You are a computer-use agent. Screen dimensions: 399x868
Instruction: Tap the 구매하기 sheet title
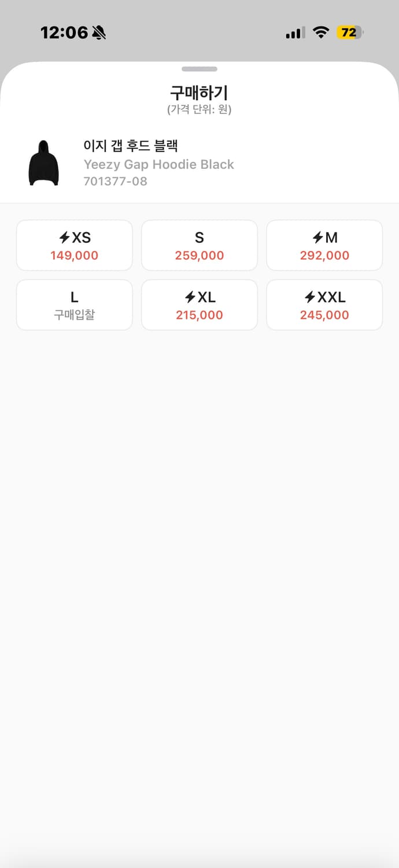tap(199, 93)
